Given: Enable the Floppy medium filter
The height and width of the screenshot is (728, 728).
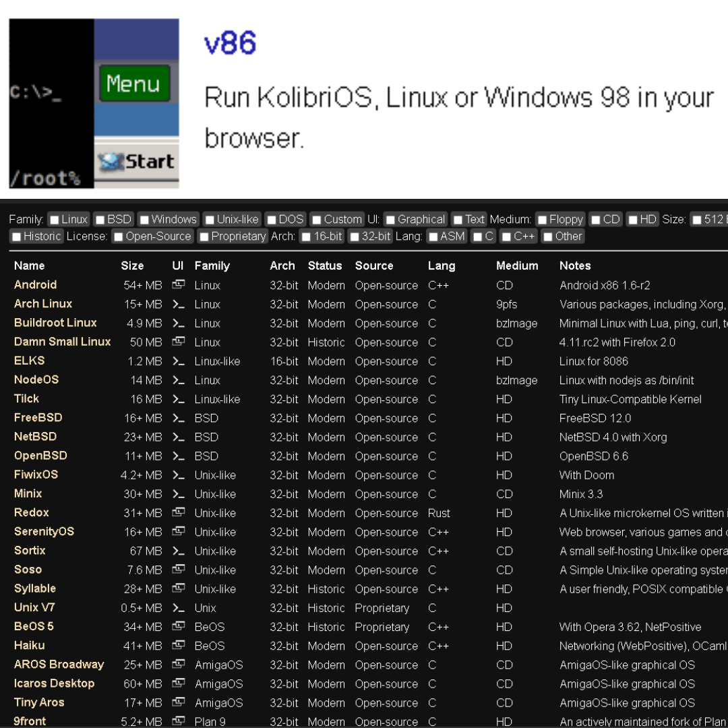Looking at the screenshot, I should [x=542, y=220].
